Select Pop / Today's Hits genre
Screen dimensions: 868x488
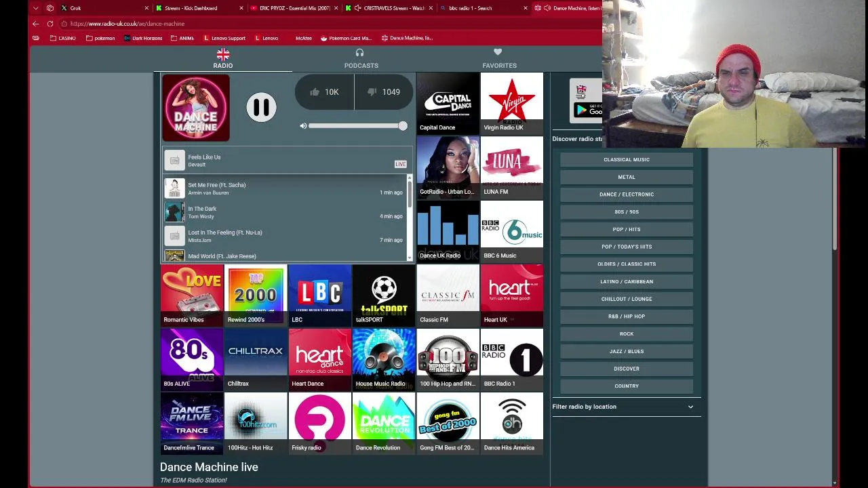pos(627,247)
